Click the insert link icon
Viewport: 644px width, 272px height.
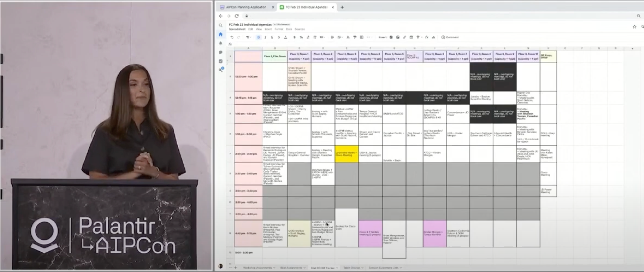pyautogui.click(x=404, y=37)
